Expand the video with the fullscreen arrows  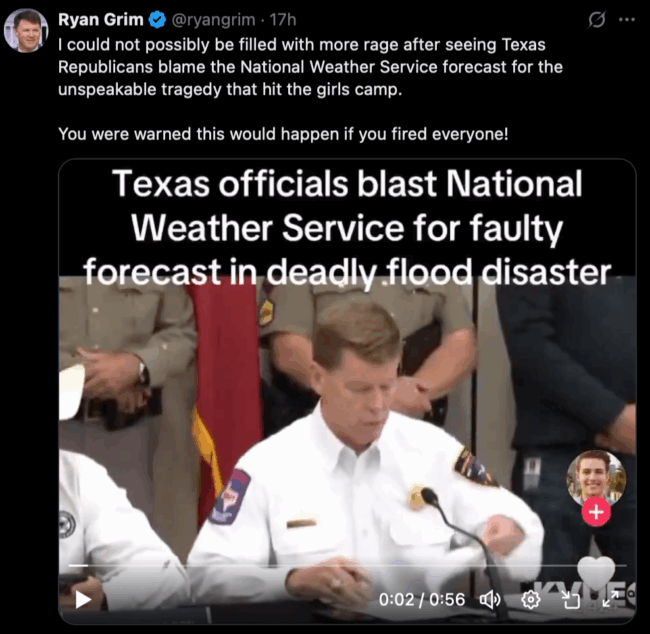coord(611,600)
